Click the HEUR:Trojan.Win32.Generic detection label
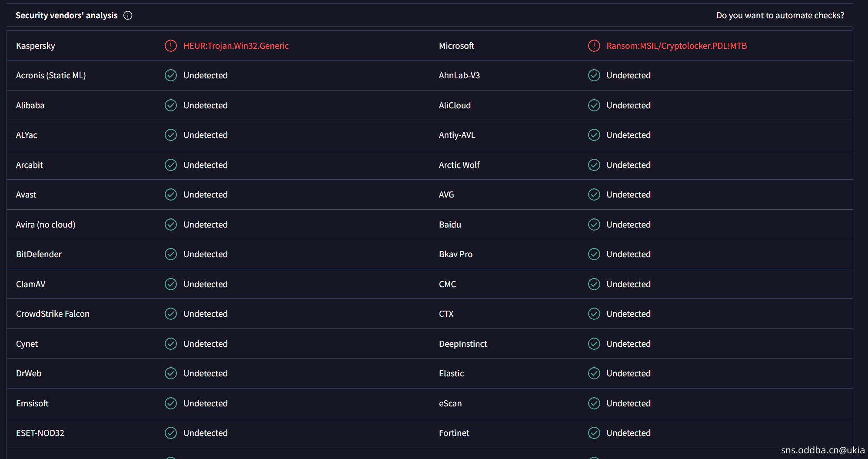 click(x=236, y=46)
